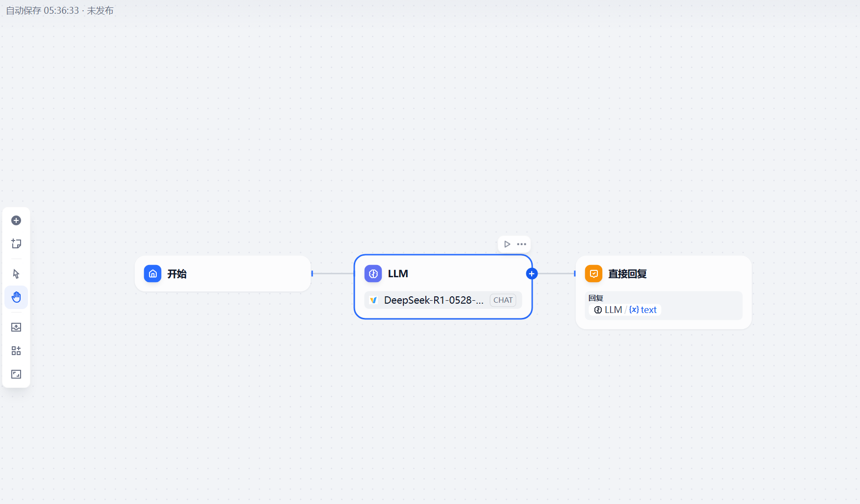Activate the hand pan mode tool
The image size is (860, 504).
(16, 297)
